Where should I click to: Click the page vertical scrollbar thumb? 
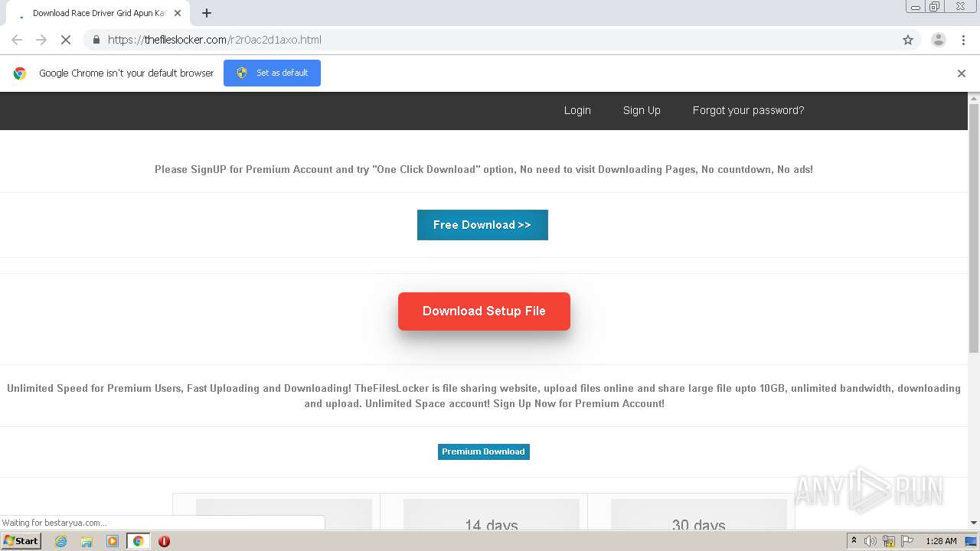[974, 228]
